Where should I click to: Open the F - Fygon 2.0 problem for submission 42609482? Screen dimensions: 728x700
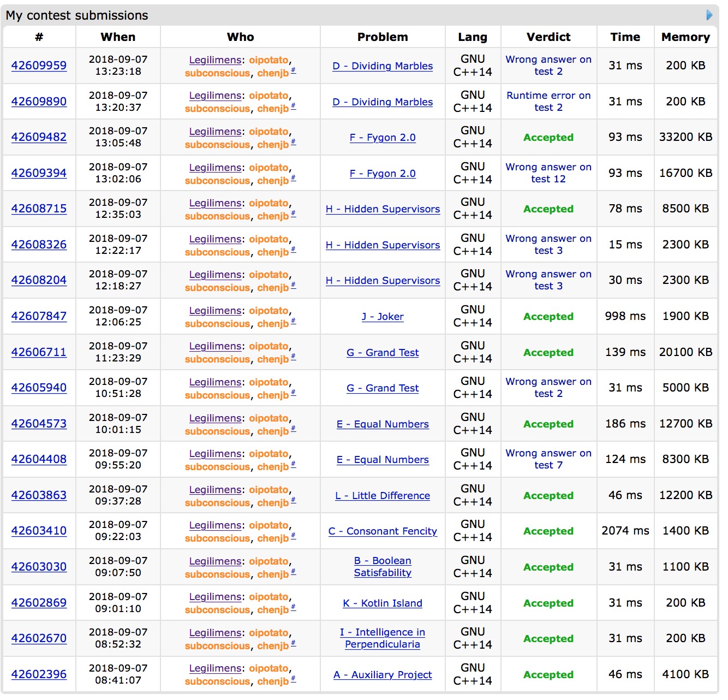tap(382, 138)
